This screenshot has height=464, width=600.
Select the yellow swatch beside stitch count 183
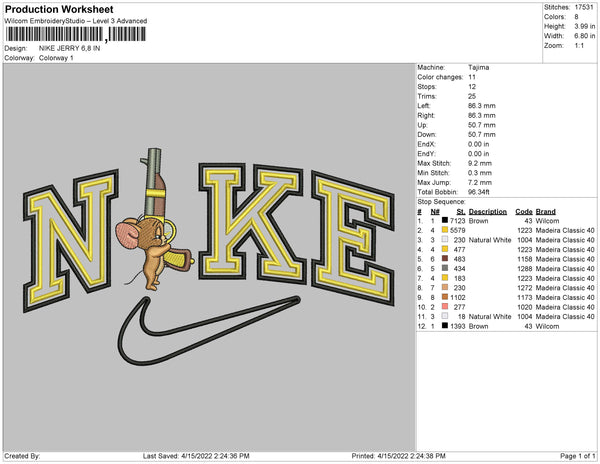pos(445,278)
